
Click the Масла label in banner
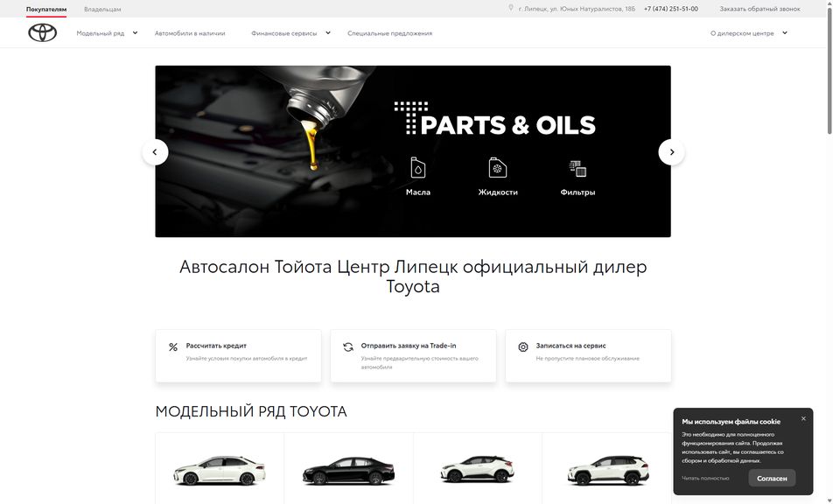click(x=418, y=192)
